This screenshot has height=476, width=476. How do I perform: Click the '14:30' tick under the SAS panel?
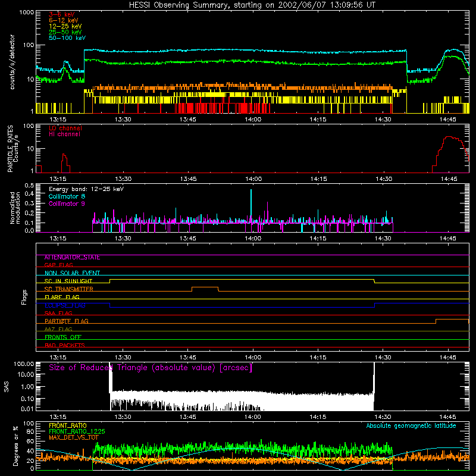coord(383,417)
